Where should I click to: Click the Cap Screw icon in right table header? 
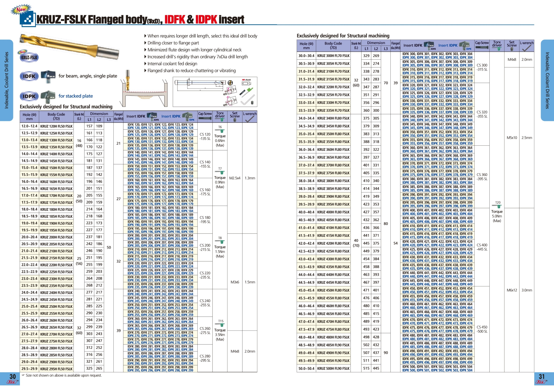pyautogui.click(x=482, y=48)
